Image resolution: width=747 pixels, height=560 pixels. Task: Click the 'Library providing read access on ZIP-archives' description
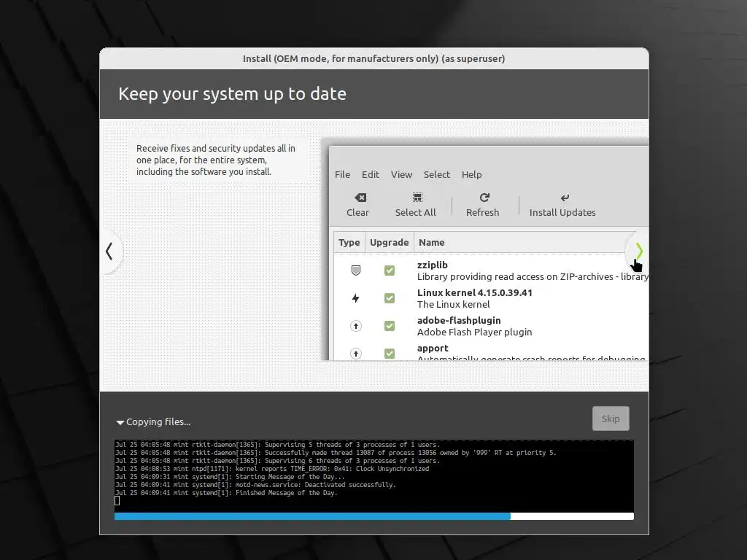point(533,276)
